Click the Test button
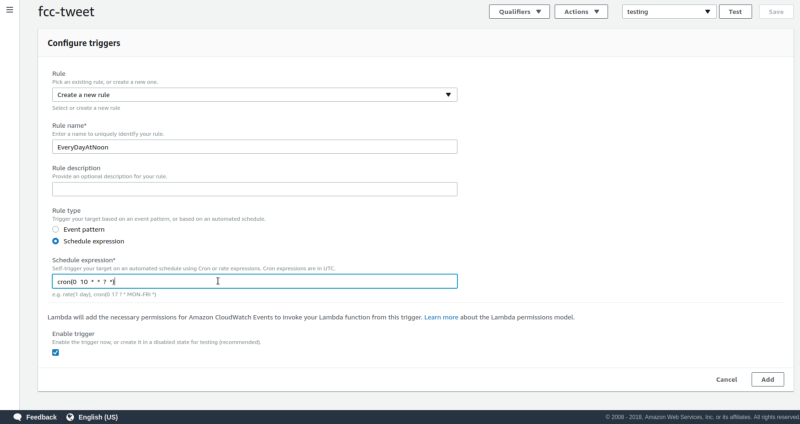Screen dimensions: 800x424 (x=735, y=12)
